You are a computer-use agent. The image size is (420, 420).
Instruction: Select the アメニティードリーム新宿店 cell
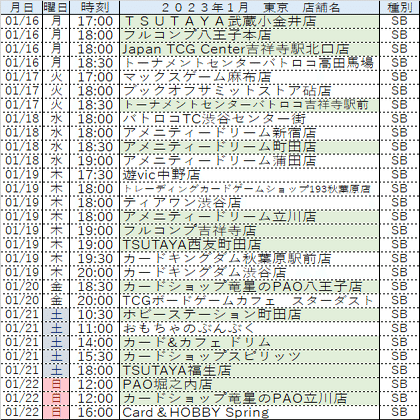(249, 133)
